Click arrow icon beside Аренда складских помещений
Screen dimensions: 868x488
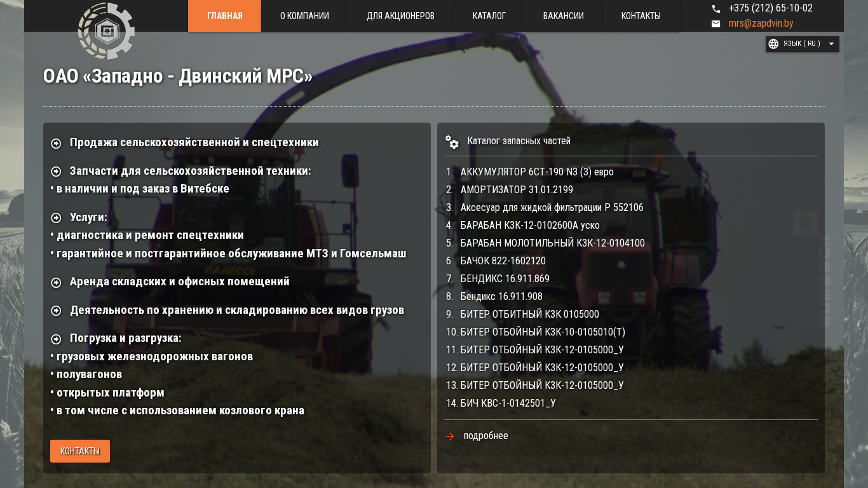pyautogui.click(x=56, y=282)
